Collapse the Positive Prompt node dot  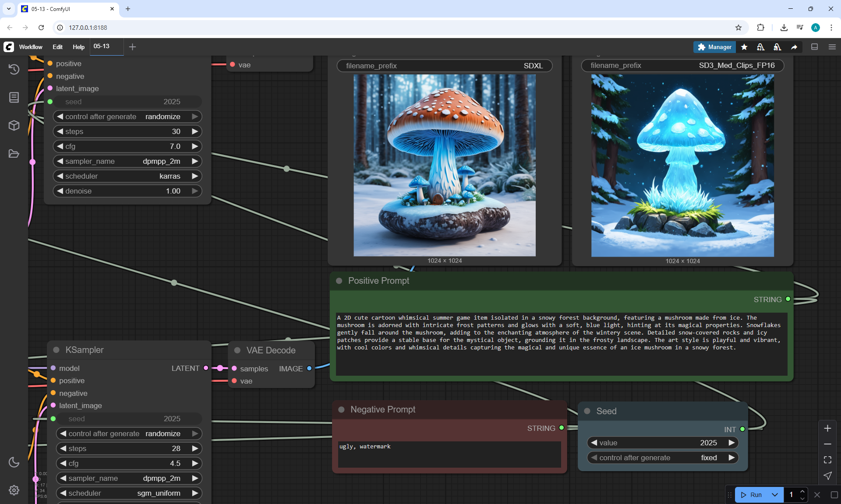[339, 281]
